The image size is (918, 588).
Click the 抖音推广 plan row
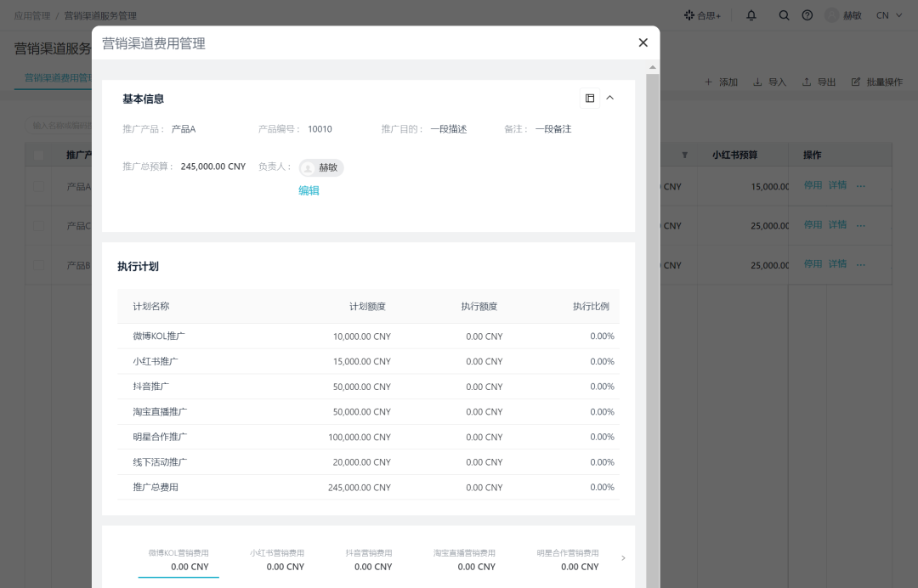pyautogui.click(x=368, y=387)
